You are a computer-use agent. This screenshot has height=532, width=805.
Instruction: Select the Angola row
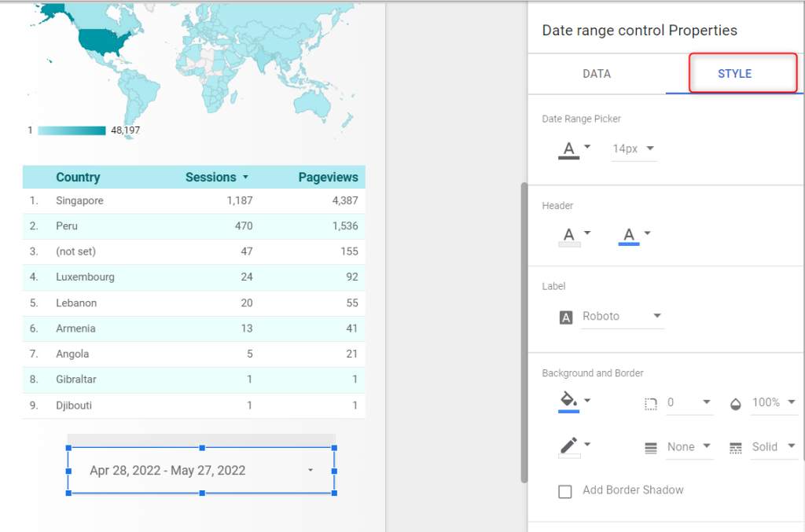point(194,354)
